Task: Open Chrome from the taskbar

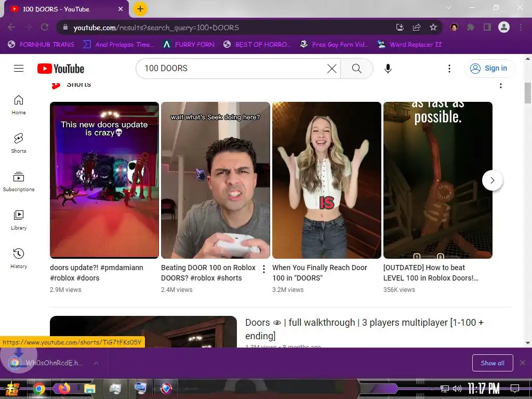Action: (38, 389)
